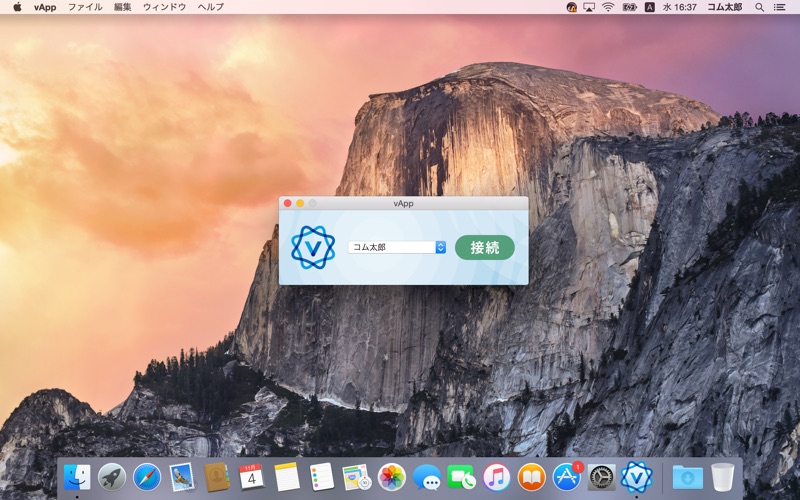
Task: Open the Trash in the Dock
Action: pyautogui.click(x=722, y=478)
